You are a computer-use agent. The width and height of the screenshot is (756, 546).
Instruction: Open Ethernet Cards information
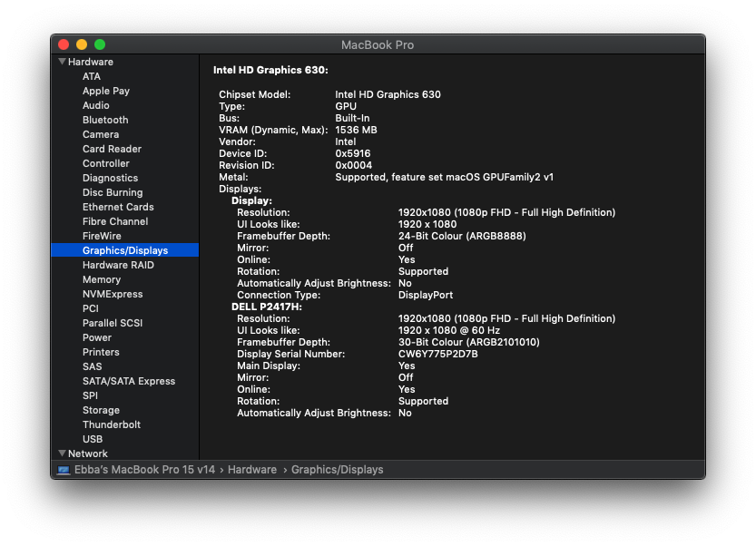(x=118, y=207)
